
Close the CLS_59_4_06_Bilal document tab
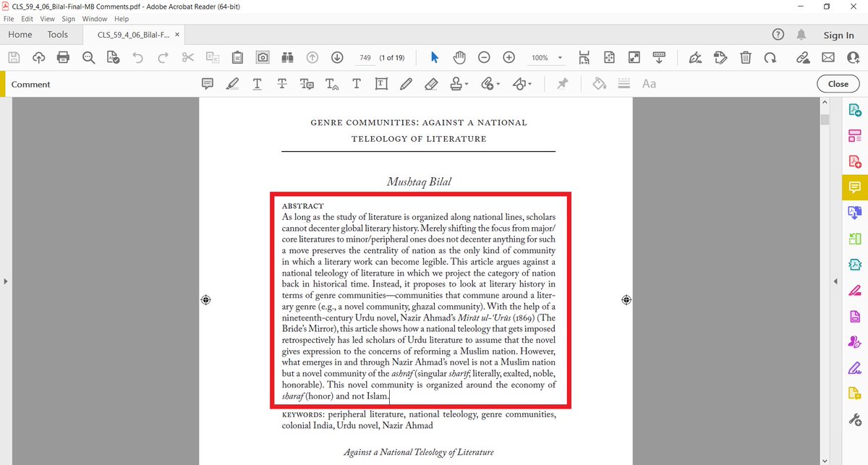pyautogui.click(x=177, y=35)
